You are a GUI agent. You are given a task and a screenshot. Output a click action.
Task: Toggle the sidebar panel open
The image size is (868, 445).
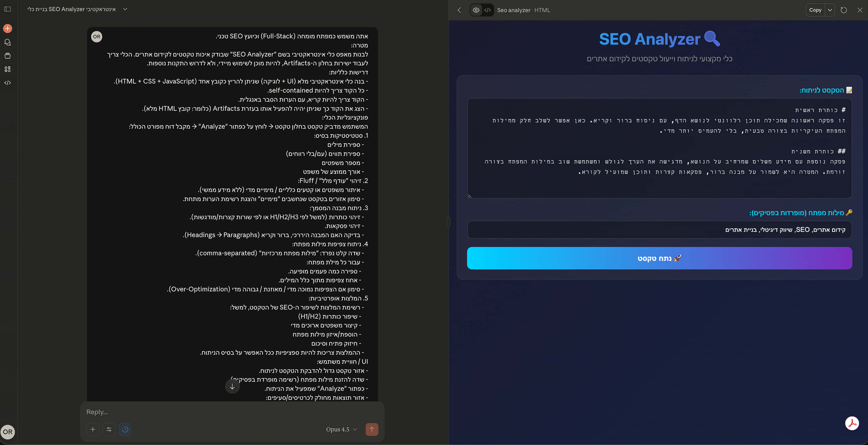8,9
